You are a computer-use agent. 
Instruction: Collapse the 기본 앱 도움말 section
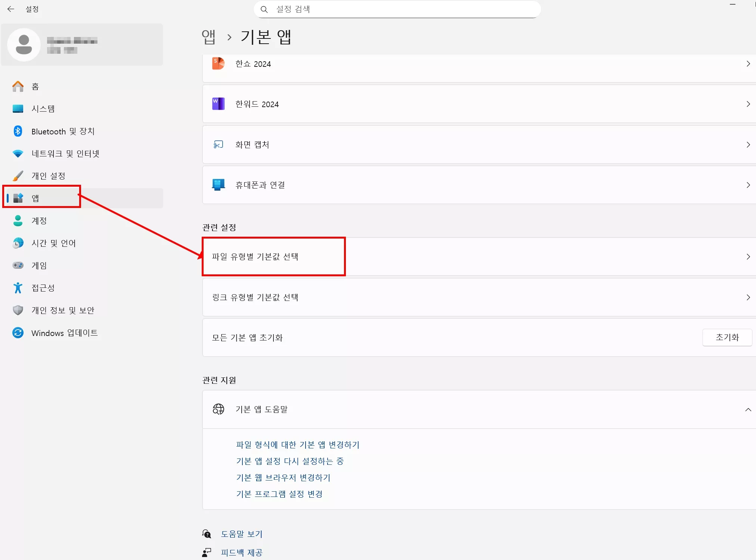[x=748, y=410]
